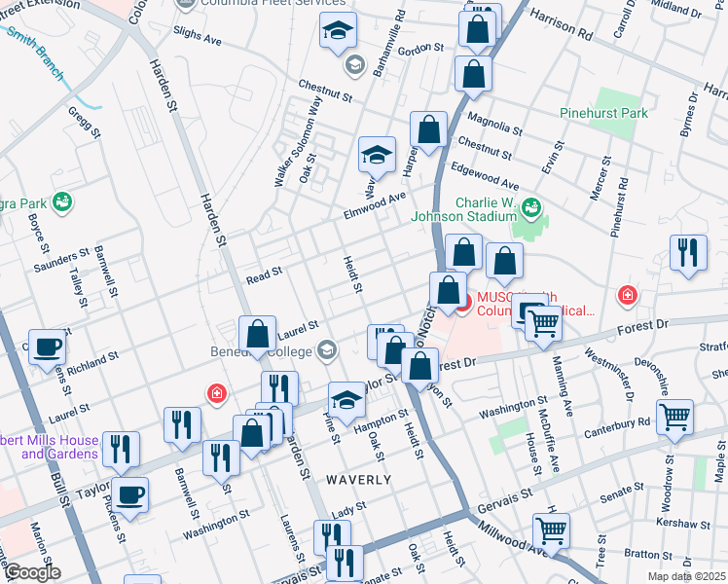The height and width of the screenshot is (584, 728).
Task: Open the coffee cup marker above Pickens St
Action: tap(130, 496)
